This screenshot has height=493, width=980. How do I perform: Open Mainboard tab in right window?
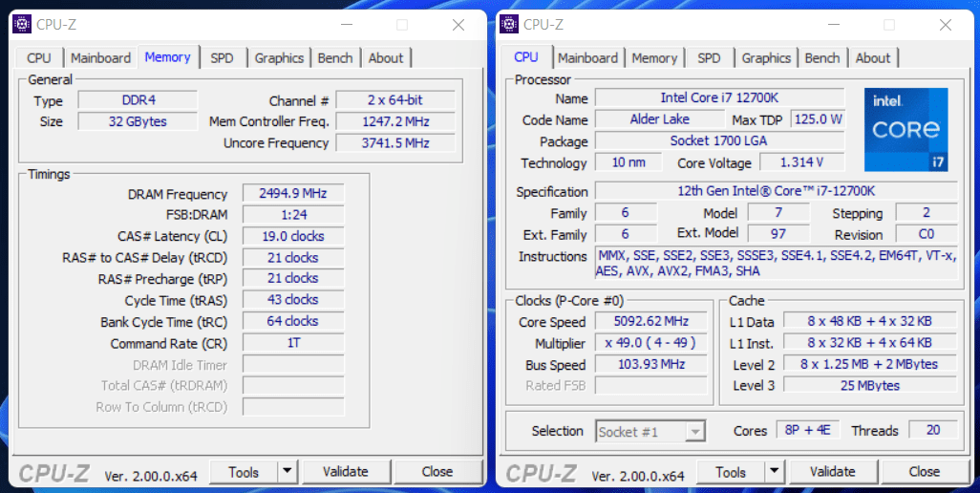pyautogui.click(x=587, y=58)
